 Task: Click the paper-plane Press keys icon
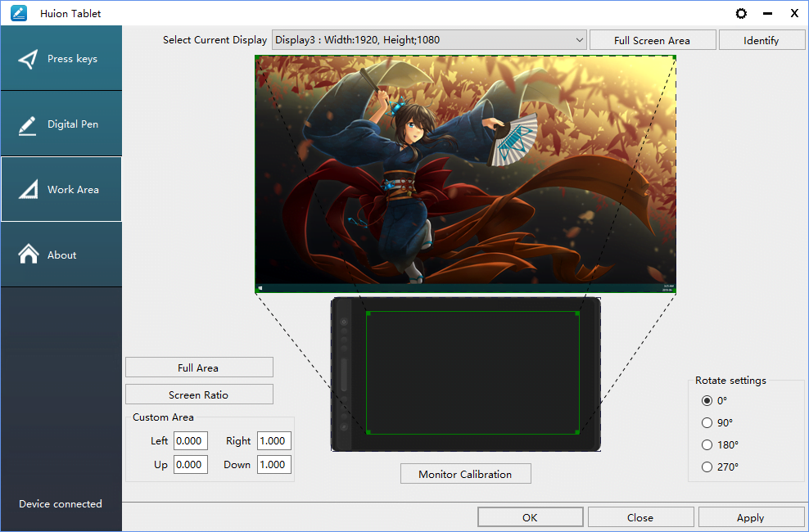(x=28, y=59)
